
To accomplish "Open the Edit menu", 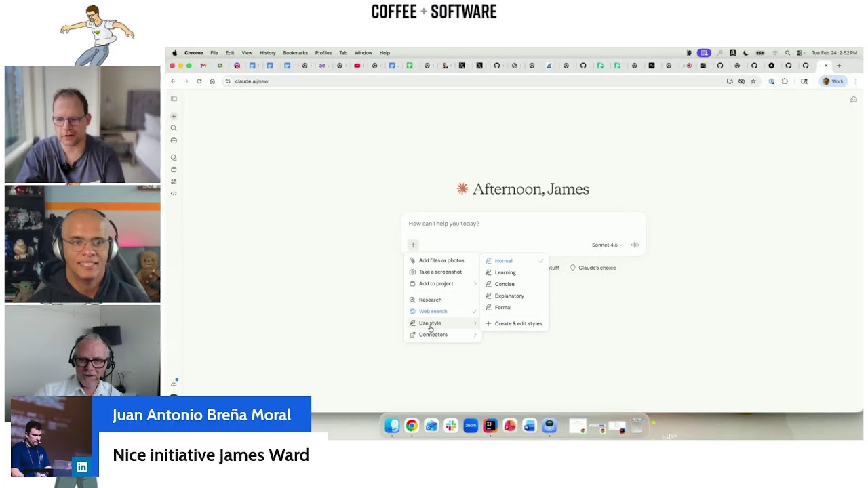I will (x=230, y=52).
